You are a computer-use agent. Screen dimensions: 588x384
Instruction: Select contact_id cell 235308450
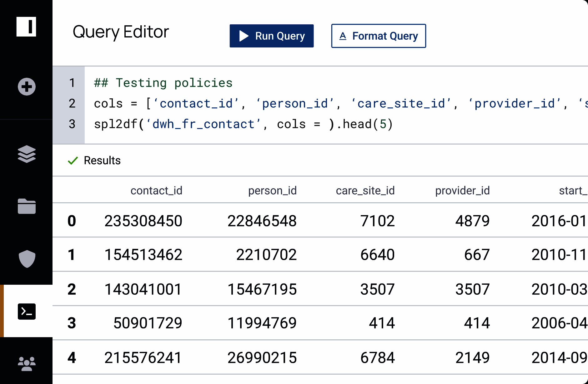click(x=143, y=221)
